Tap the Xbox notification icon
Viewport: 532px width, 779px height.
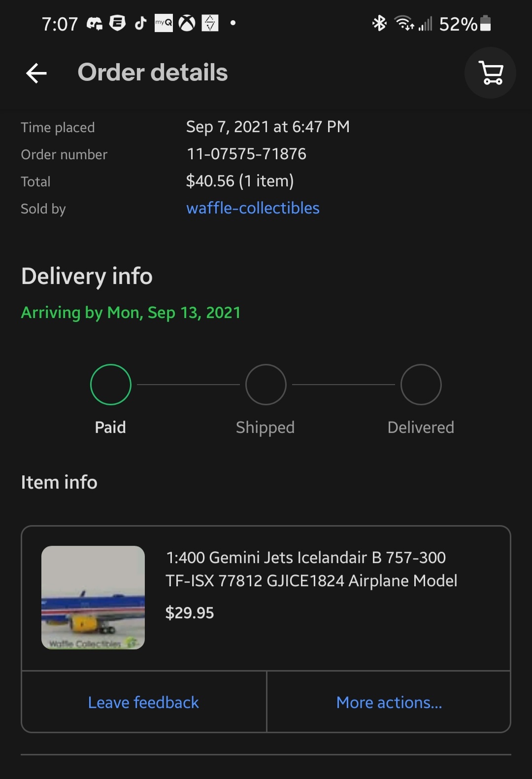(x=187, y=23)
